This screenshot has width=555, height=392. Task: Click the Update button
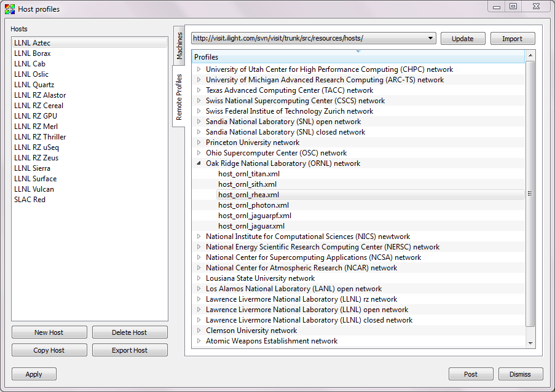(x=463, y=39)
